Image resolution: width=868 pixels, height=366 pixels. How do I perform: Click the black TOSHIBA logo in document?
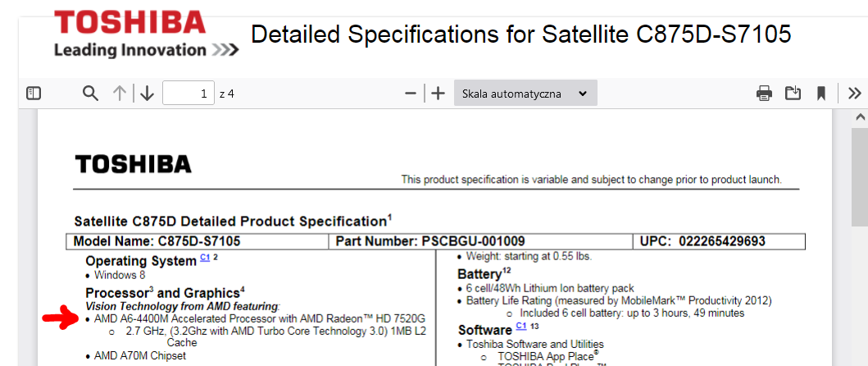tap(133, 163)
